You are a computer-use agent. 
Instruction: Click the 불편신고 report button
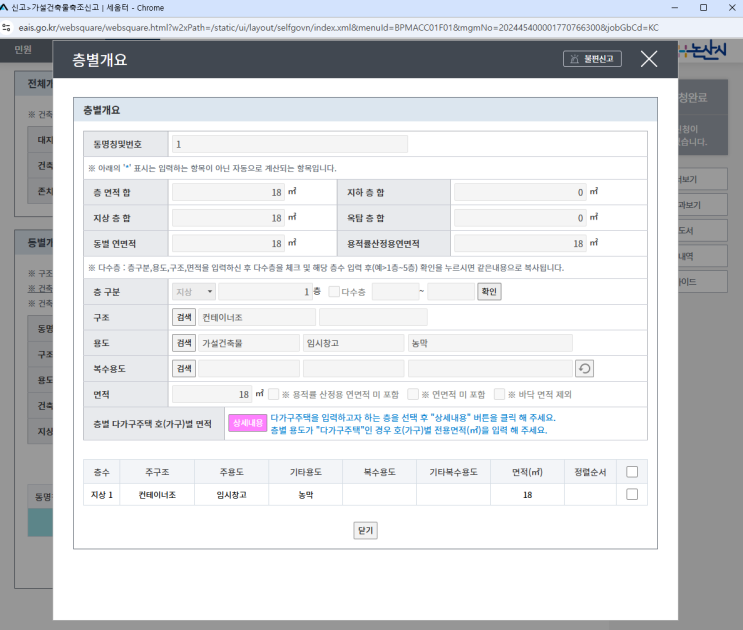(x=592, y=59)
